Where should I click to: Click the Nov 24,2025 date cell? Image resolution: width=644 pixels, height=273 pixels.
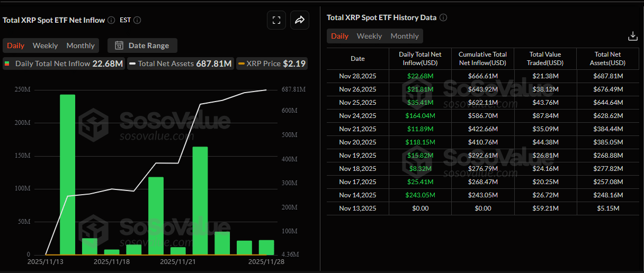357,116
